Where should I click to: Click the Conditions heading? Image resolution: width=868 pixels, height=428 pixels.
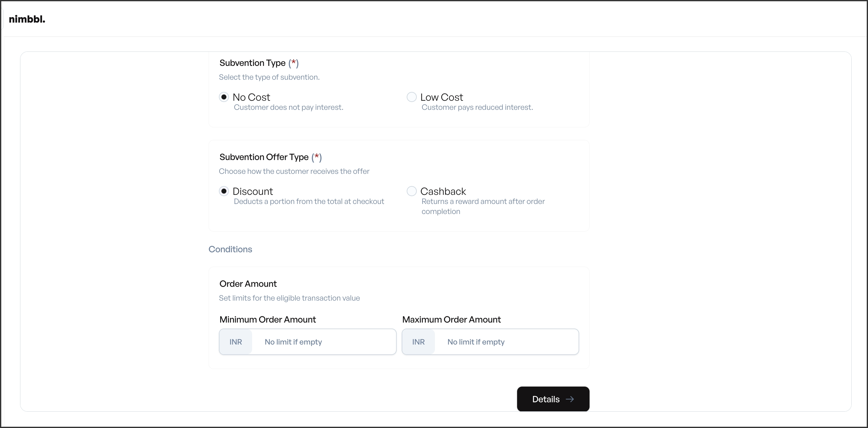(x=230, y=249)
